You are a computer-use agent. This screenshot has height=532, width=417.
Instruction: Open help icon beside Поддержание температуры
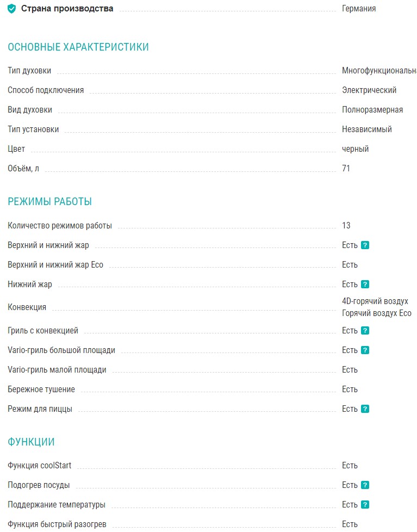point(365,505)
